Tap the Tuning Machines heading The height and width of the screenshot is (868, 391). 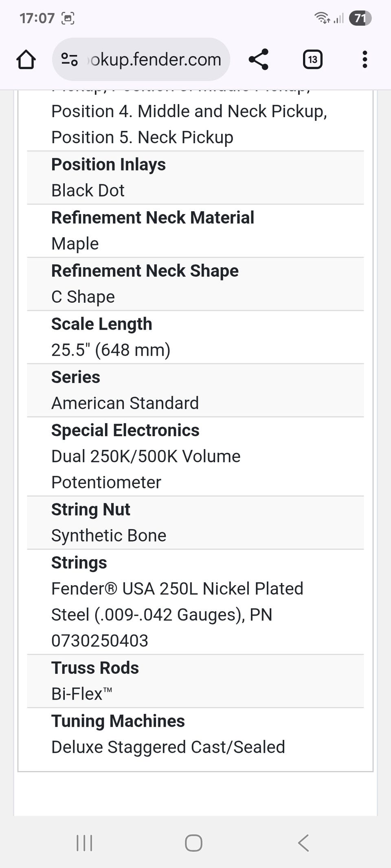(x=118, y=721)
